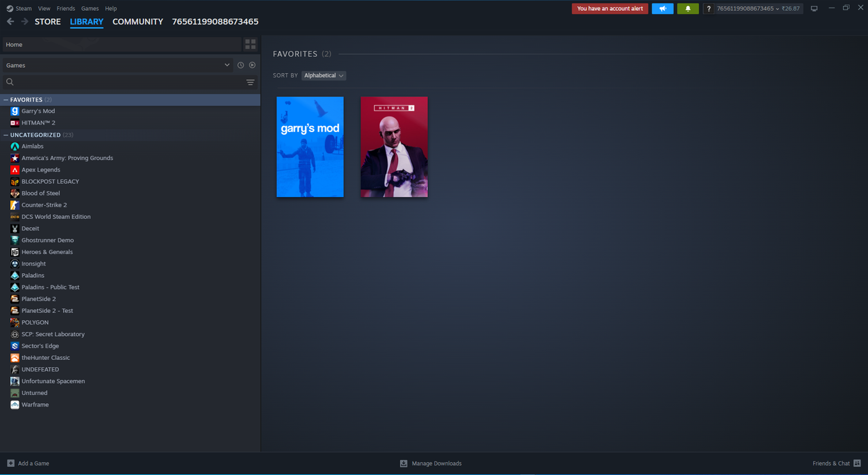Click the Home button in sidebar
Viewport: 868px width, 475px height.
coord(121,45)
